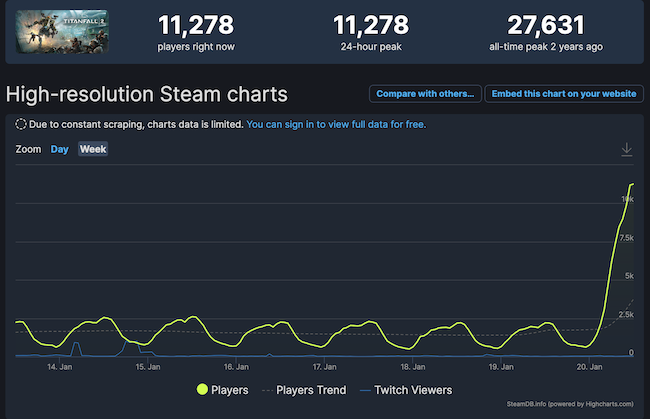Hide the Twitch Viewers series in legend
The width and height of the screenshot is (650, 419).
pos(406,390)
